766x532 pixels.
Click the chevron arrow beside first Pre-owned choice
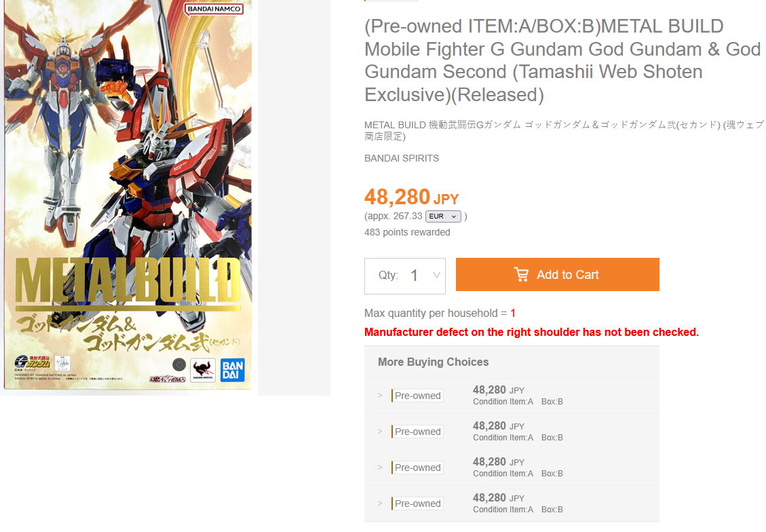click(x=379, y=396)
